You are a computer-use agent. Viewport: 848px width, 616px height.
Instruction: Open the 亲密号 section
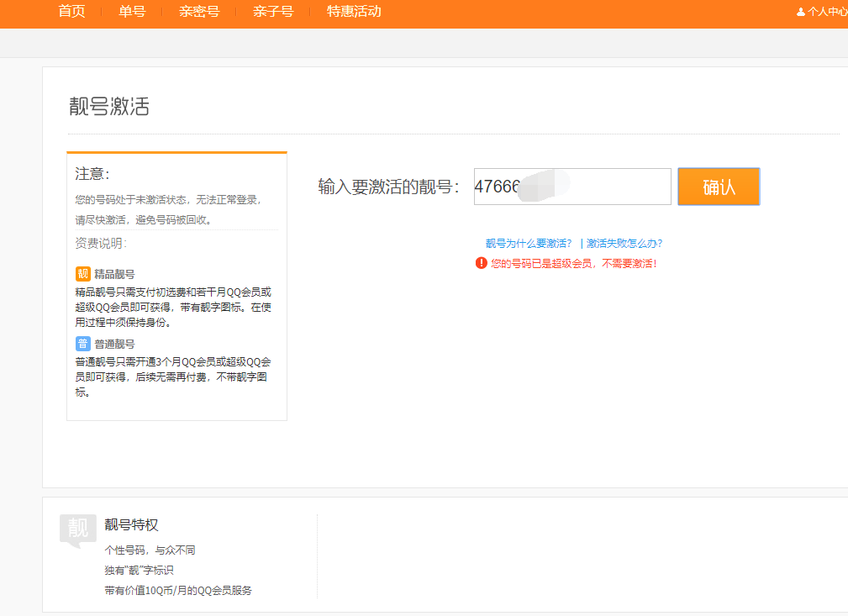(198, 13)
